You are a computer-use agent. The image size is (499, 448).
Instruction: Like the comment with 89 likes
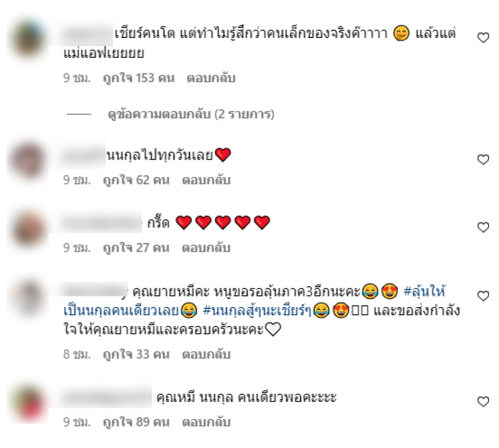pos(483,401)
